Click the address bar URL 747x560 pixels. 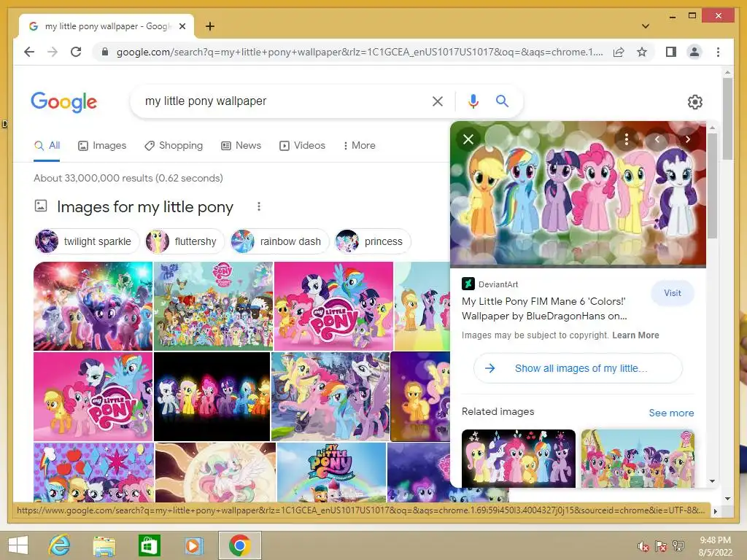359,52
